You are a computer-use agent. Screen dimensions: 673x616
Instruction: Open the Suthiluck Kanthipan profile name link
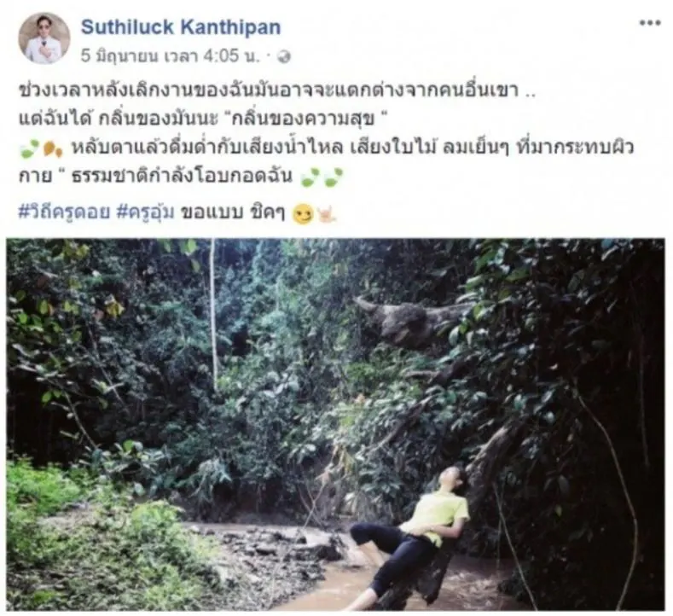(x=181, y=27)
